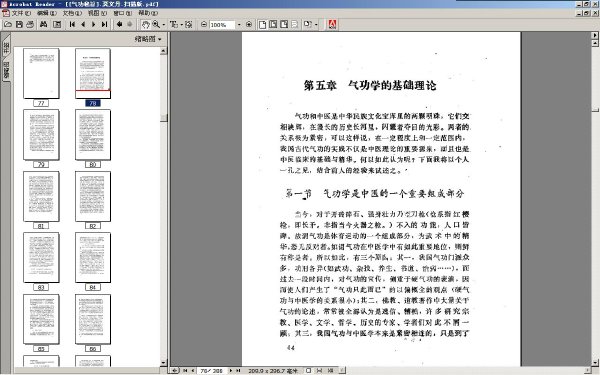Image resolution: width=600 pixels, height=375 pixels.
Task: Switch to the 书签 bookmarks side tab
Action: click(6, 46)
